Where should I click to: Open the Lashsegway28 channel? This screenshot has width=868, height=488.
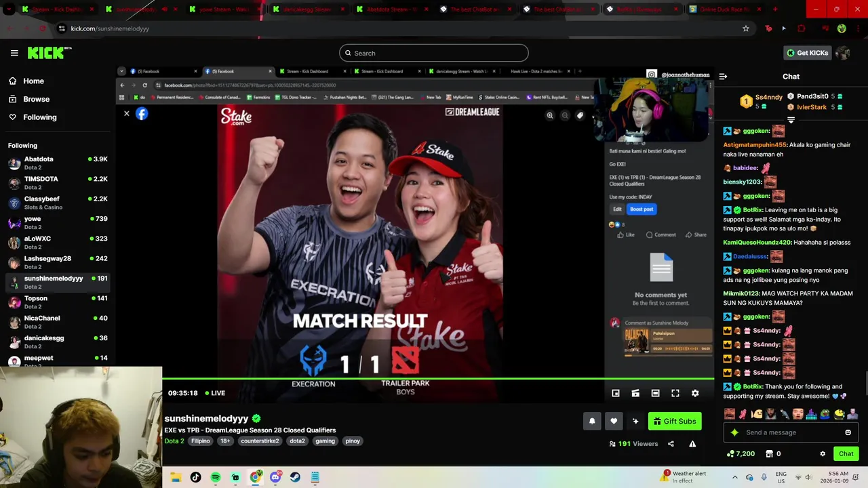pos(58,262)
